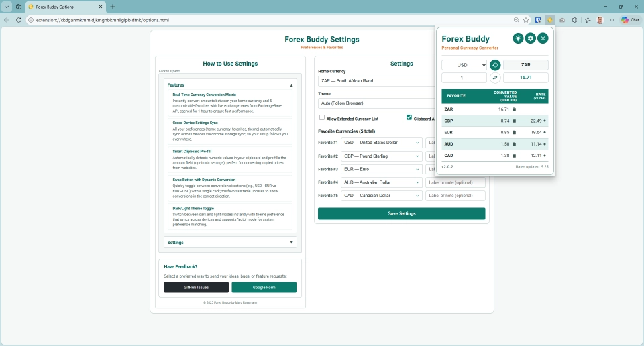
Task: Click the Favorite #5 label input field
Action: pos(455,196)
